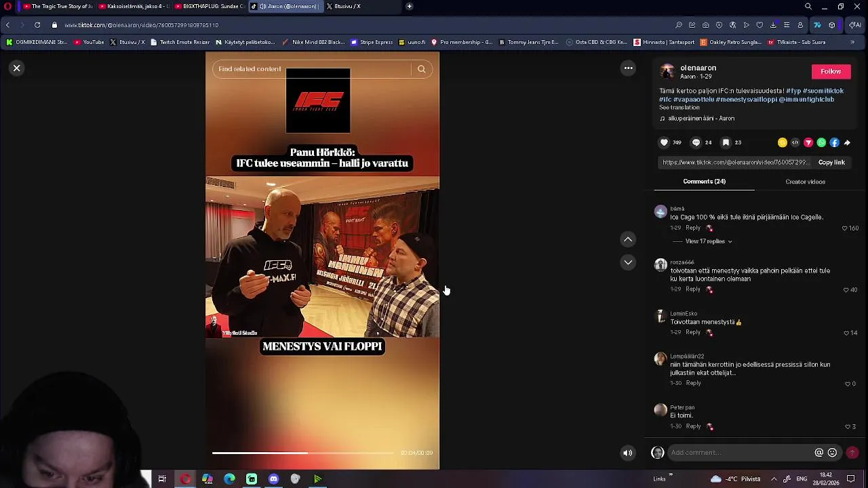Mute the video with speaker icon
Image resolution: width=868 pixels, height=488 pixels.
click(x=628, y=453)
